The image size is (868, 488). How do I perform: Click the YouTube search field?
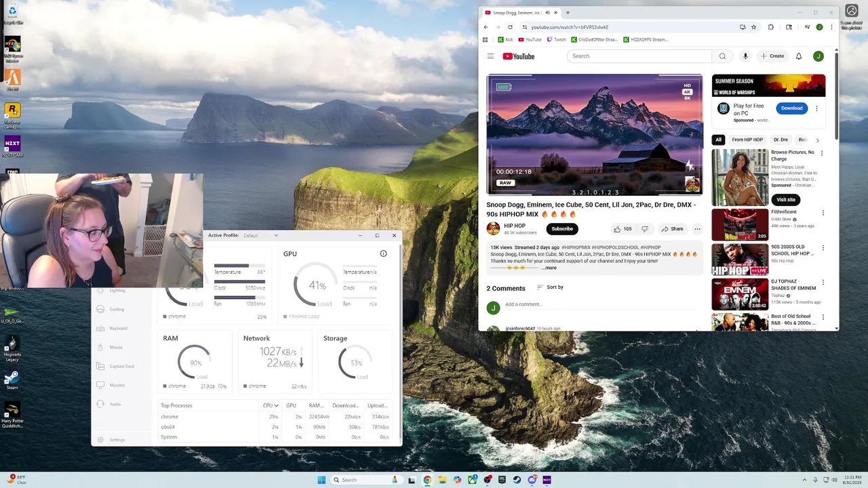(x=639, y=56)
